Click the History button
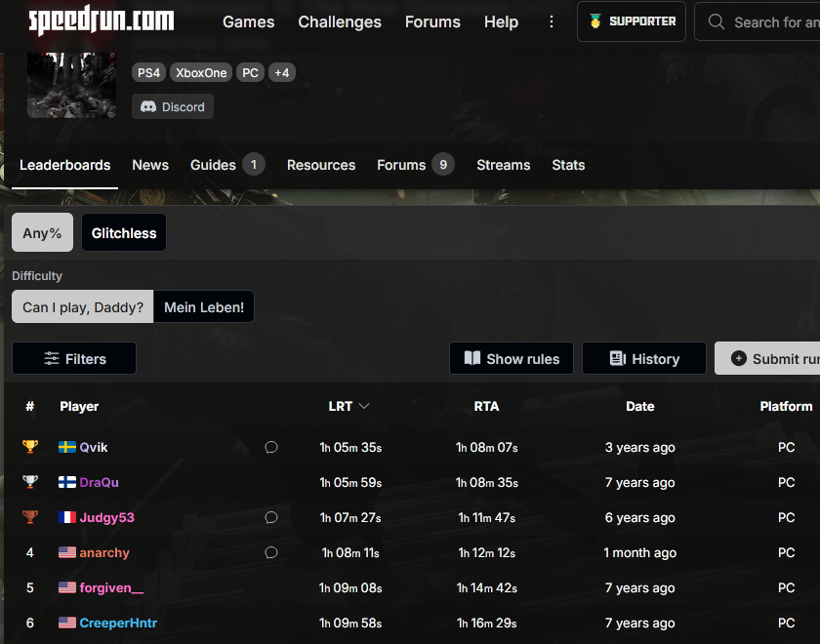This screenshot has height=644, width=820. [644, 359]
